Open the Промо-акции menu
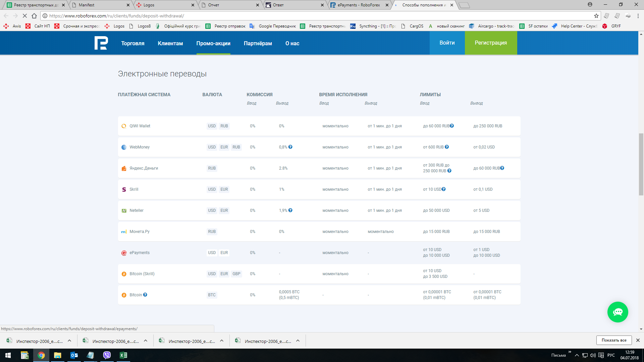This screenshot has height=362, width=644. (213, 43)
